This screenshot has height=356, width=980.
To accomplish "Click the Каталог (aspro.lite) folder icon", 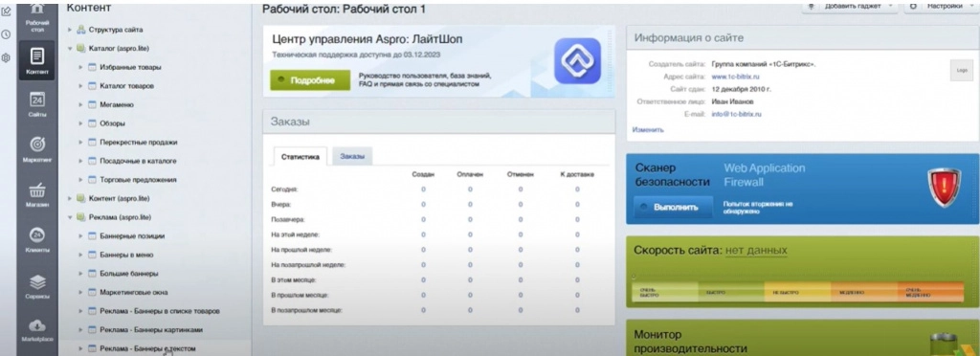I will 80,48.
